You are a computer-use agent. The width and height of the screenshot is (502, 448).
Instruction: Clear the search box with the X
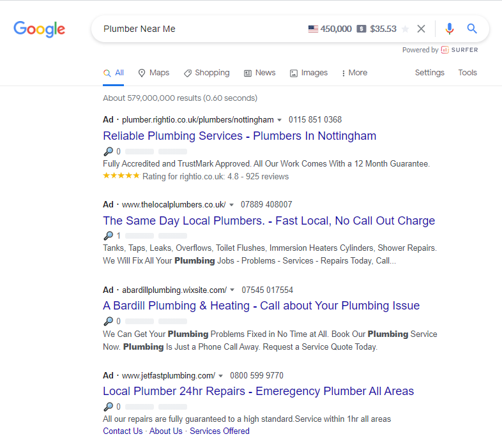coord(422,29)
